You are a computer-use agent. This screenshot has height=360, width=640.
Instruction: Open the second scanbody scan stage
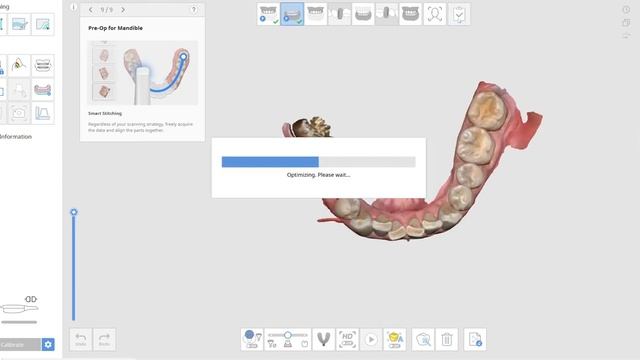387,14
